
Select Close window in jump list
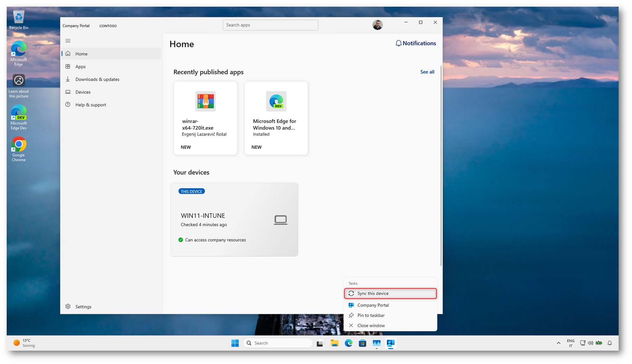(371, 325)
